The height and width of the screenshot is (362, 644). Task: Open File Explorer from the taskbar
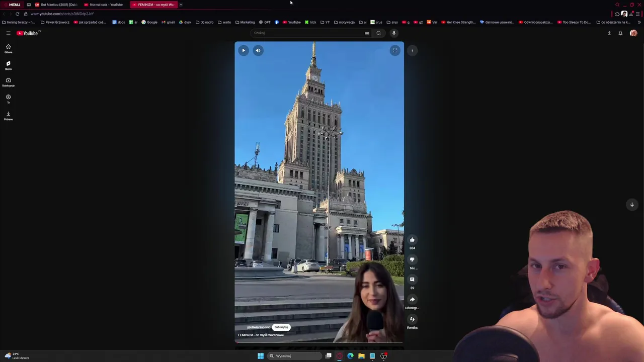pyautogui.click(x=361, y=356)
